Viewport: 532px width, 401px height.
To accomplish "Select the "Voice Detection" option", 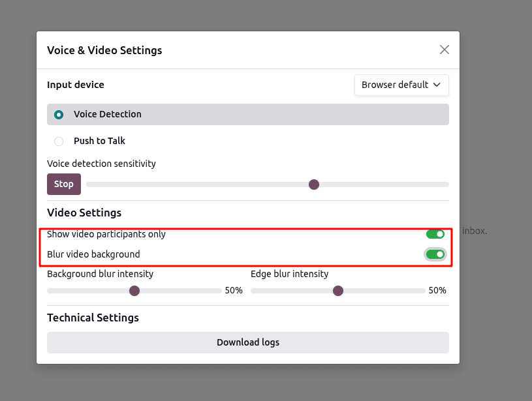I will pos(59,114).
